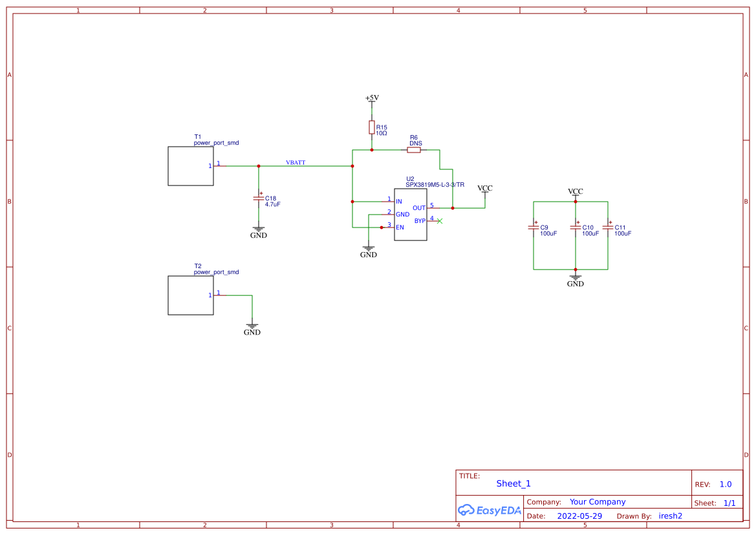
Task: Click the GND symbol below C18
Action: pos(258,231)
